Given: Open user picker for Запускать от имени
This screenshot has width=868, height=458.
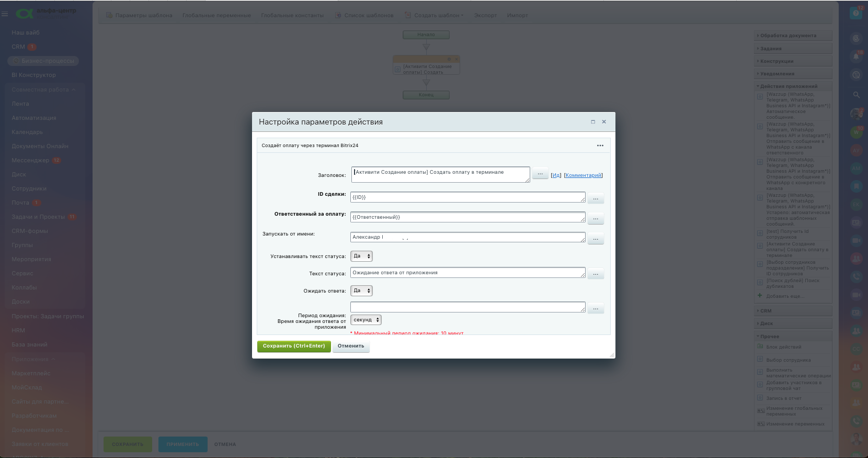Looking at the screenshot, I should 596,238.
